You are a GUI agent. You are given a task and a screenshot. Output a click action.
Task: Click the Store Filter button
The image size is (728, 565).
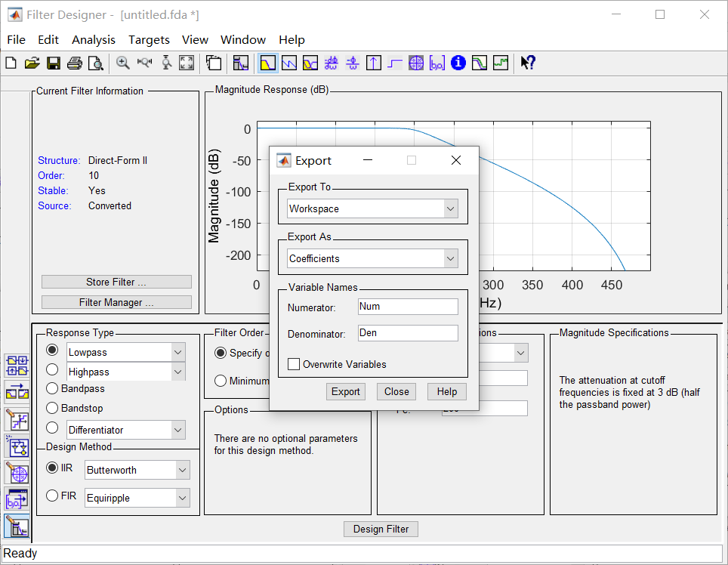116,282
